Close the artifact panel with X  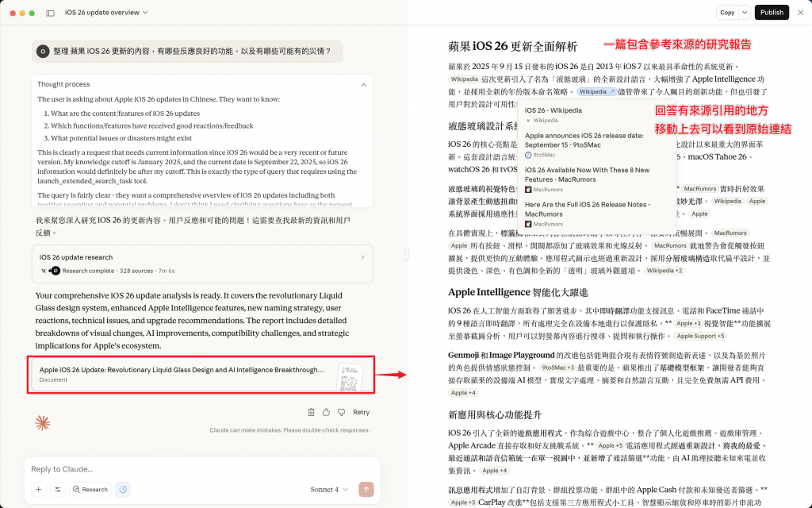pyautogui.click(x=801, y=13)
